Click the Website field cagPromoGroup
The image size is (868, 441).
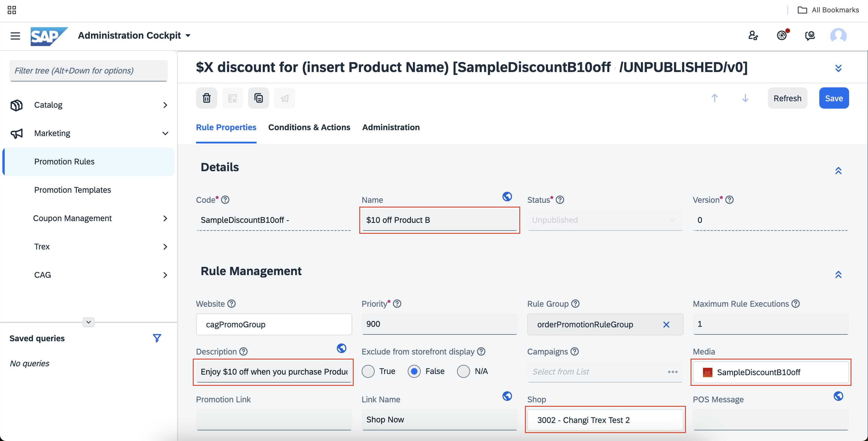pyautogui.click(x=274, y=324)
